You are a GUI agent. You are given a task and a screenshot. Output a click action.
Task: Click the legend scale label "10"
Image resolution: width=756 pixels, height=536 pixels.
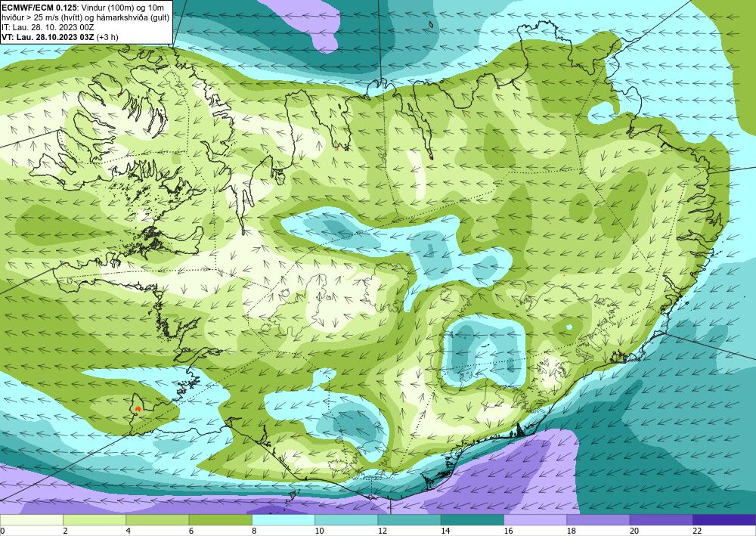(x=319, y=531)
